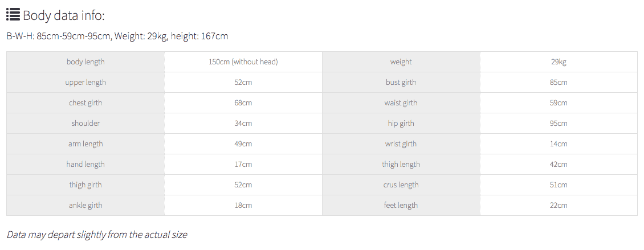The height and width of the screenshot is (250, 644).
Task: Click the 95cm hip girth value
Action: tap(559, 123)
